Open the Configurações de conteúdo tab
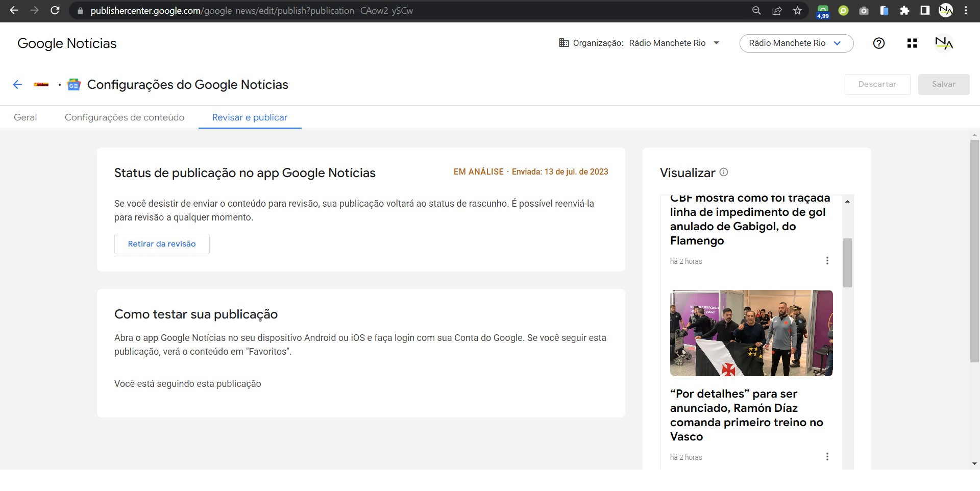The width and height of the screenshot is (980, 491). [125, 117]
